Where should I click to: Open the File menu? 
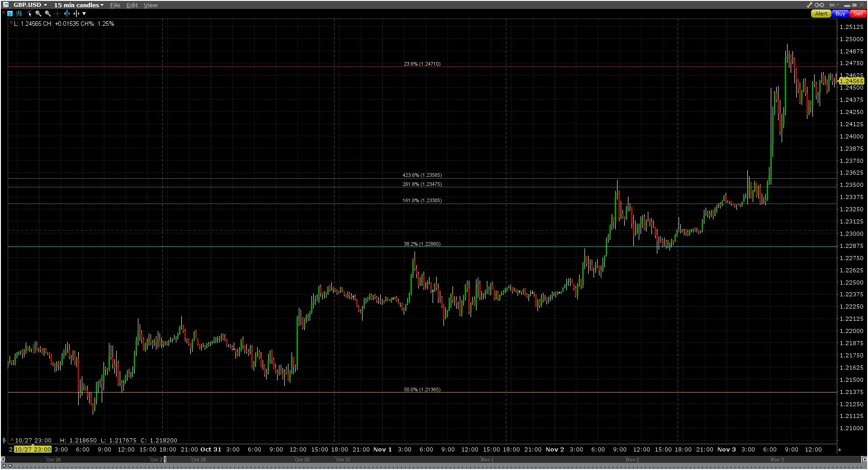(115, 5)
